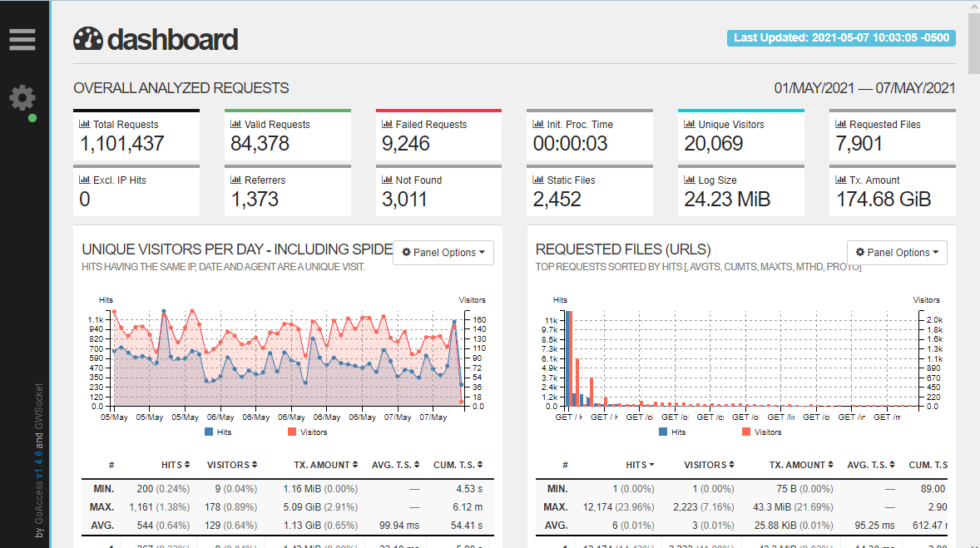This screenshot has height=548, width=980.
Task: Click the Total Requests chart icon
Action: (84, 124)
